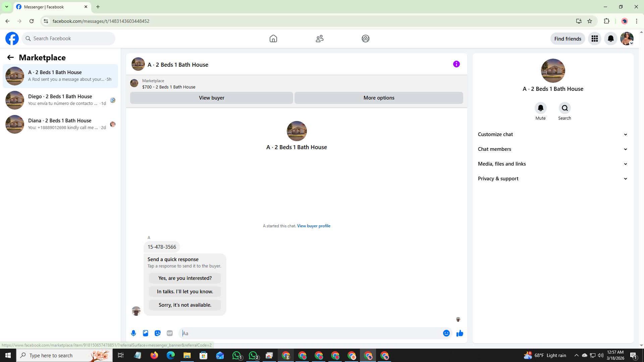Open the Diana conversation
The image size is (644, 362).
(60, 124)
